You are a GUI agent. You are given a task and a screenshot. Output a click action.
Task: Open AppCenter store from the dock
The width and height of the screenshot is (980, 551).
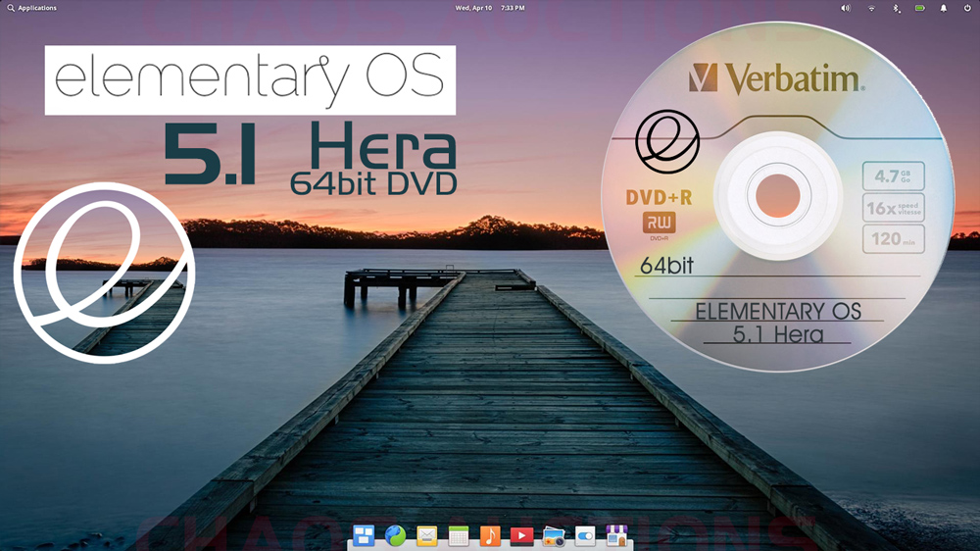pyautogui.click(x=616, y=536)
